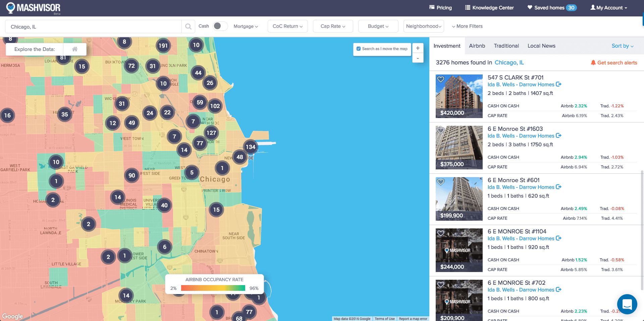Open the Sort by dropdown

(622, 46)
